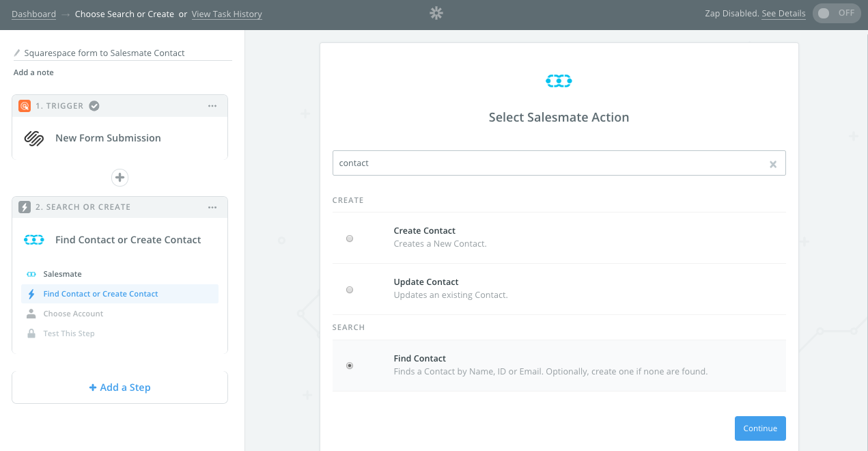Viewport: 868px width, 451px height.
Task: Open Find Contact or Create Contact substep
Action: coord(120,294)
